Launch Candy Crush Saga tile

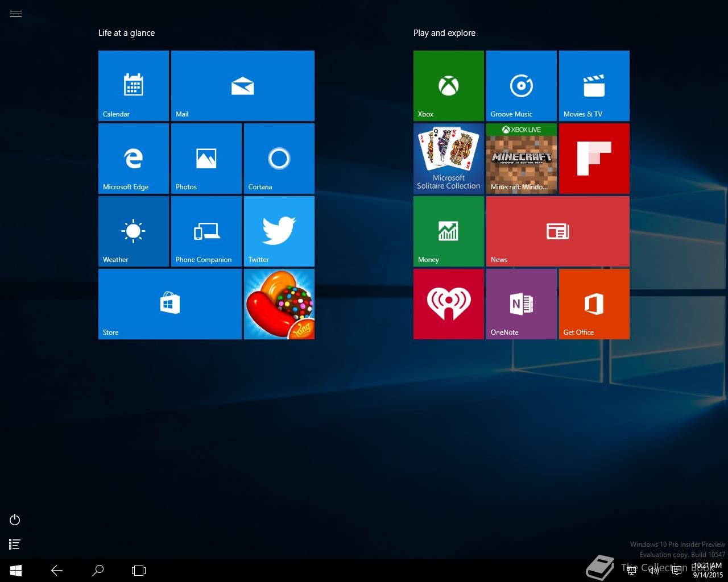click(279, 304)
